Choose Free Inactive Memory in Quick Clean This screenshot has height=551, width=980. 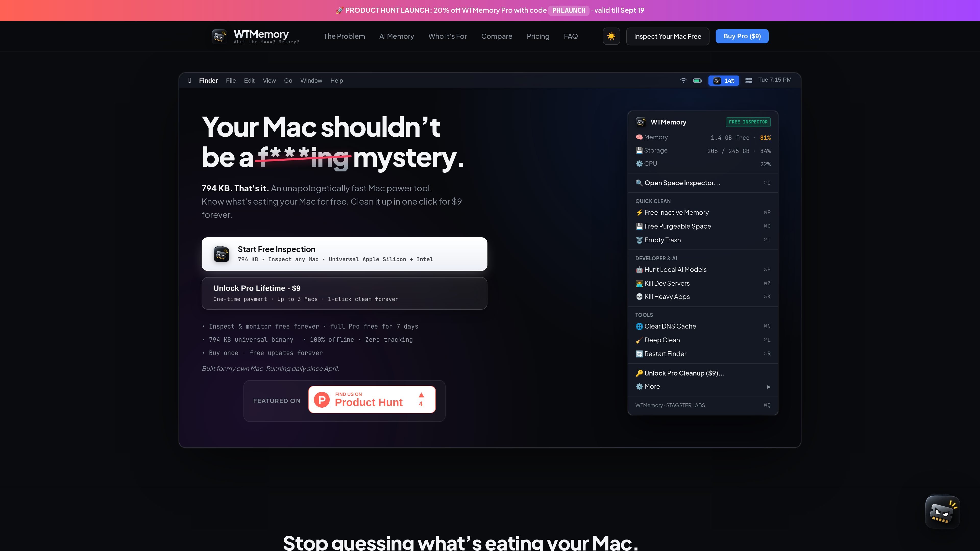(x=703, y=212)
